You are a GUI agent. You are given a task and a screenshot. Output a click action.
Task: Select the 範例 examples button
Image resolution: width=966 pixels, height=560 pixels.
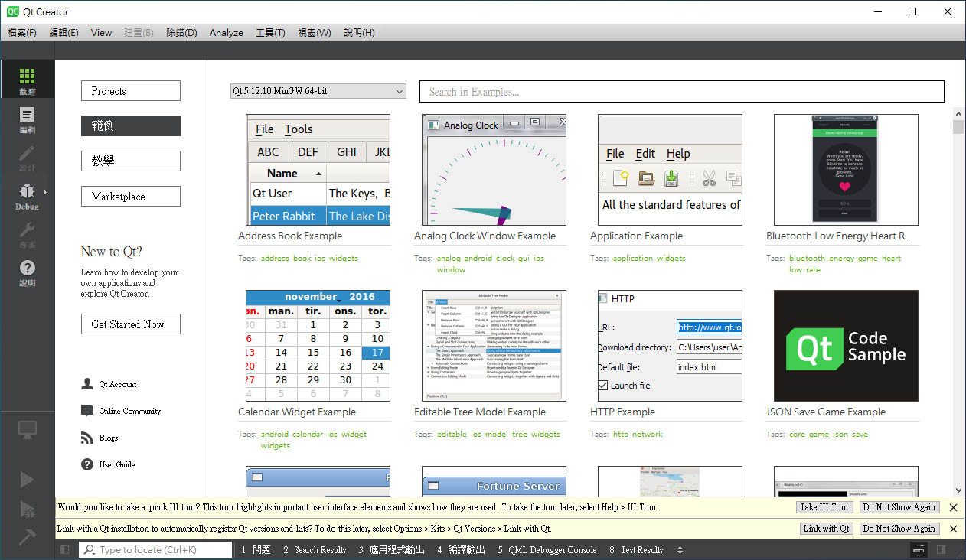[131, 126]
